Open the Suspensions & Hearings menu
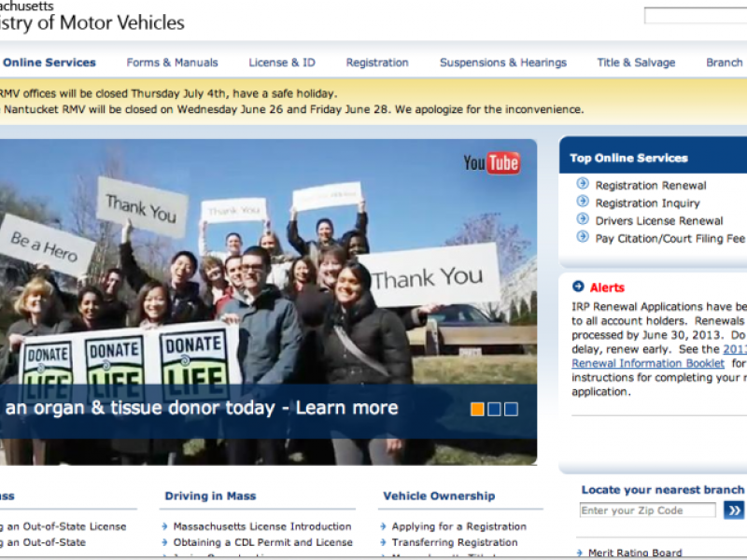 click(503, 63)
